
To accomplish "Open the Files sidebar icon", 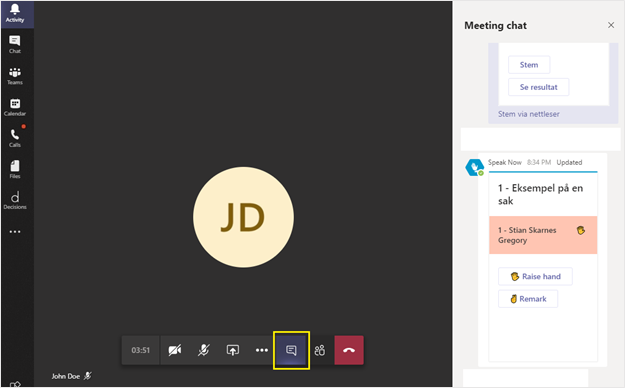I will coord(15,169).
